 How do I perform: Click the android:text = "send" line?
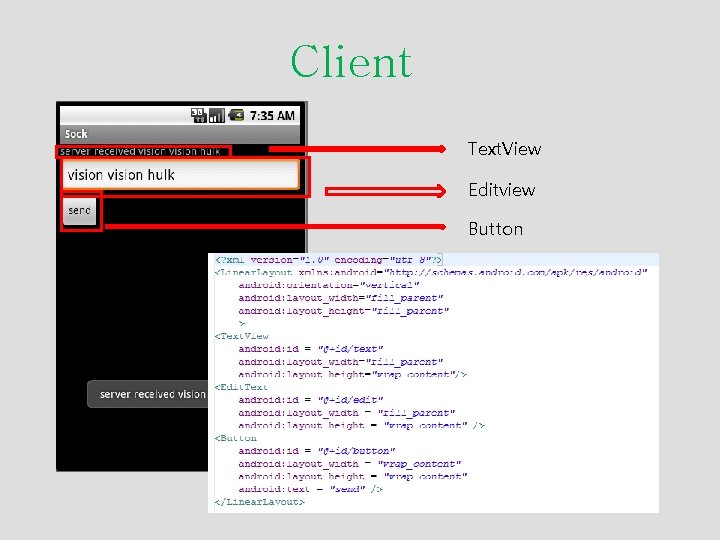[310, 489]
